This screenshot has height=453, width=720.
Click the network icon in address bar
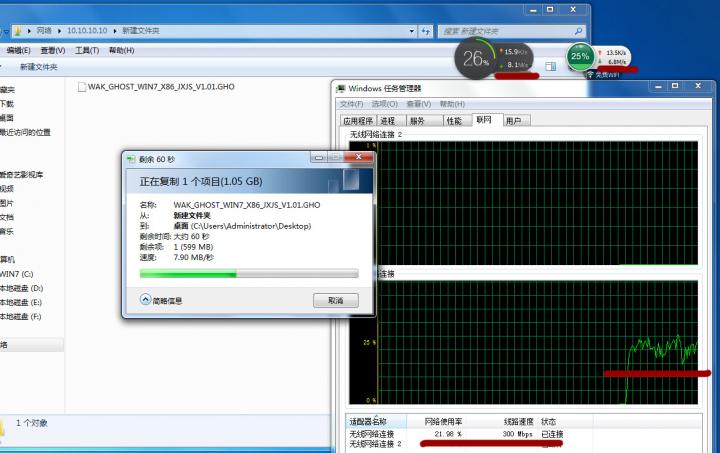point(17,31)
